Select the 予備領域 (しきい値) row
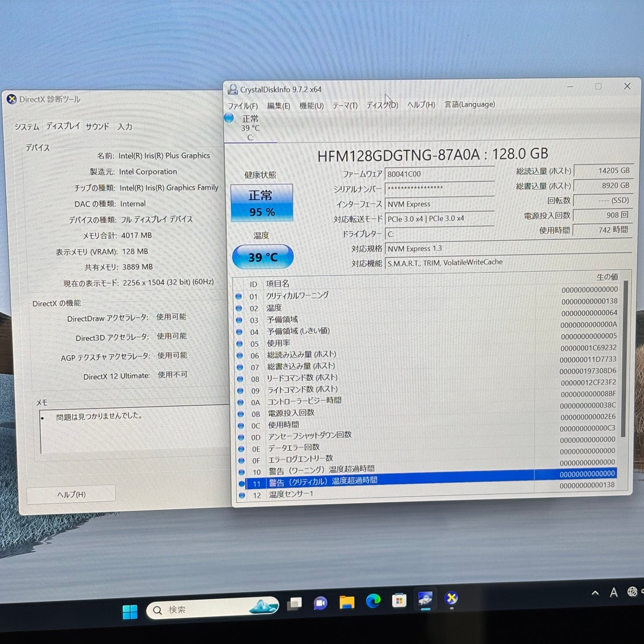 (427, 328)
